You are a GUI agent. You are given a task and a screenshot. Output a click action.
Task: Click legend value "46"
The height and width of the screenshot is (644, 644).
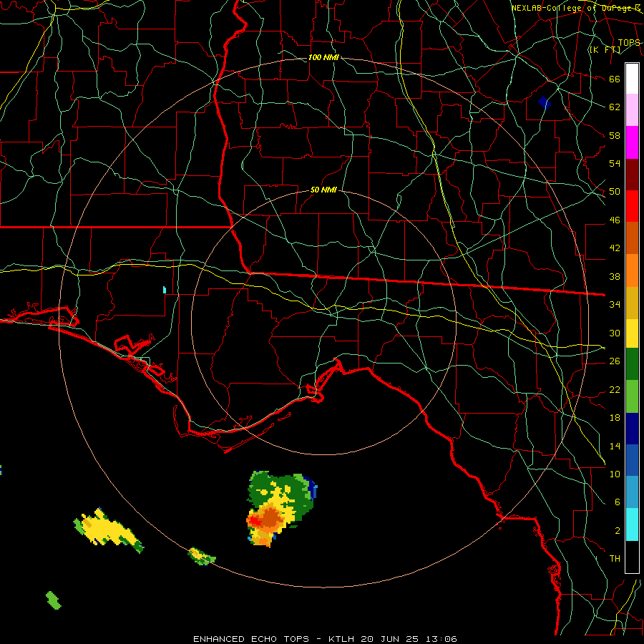click(615, 220)
